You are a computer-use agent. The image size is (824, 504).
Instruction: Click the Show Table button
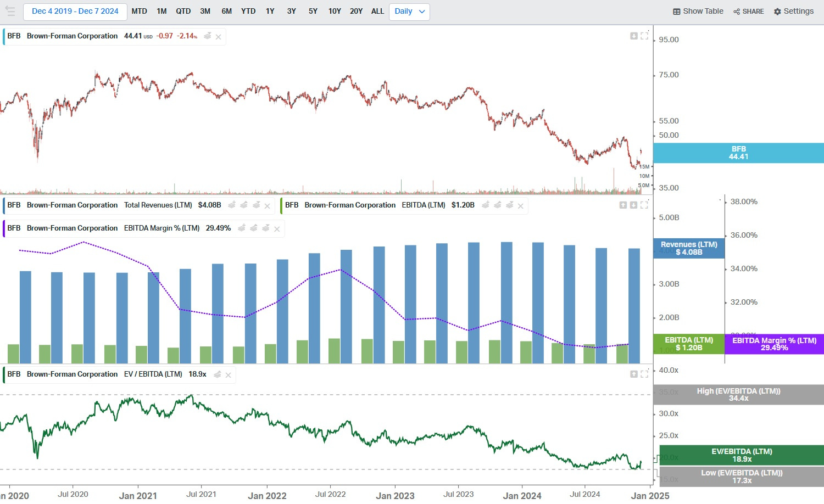698,12
